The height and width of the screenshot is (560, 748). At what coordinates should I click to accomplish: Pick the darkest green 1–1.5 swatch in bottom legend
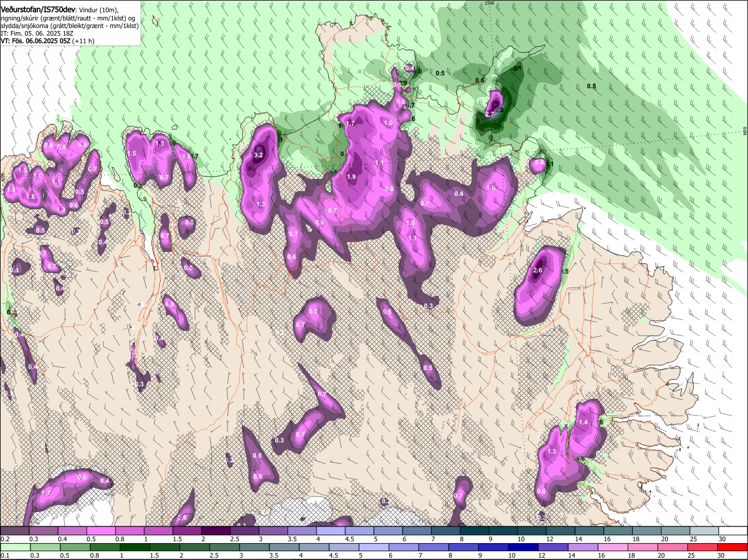[134, 547]
